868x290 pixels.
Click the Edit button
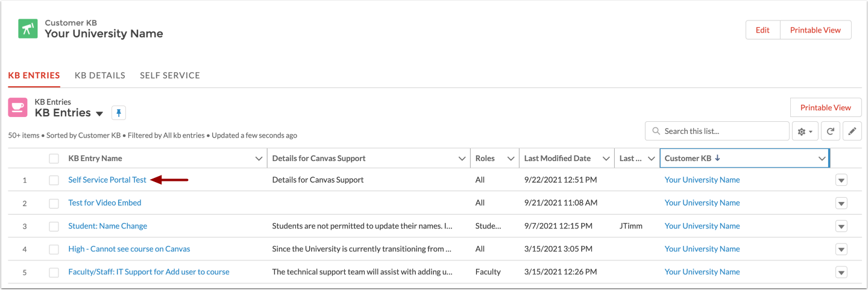point(763,30)
